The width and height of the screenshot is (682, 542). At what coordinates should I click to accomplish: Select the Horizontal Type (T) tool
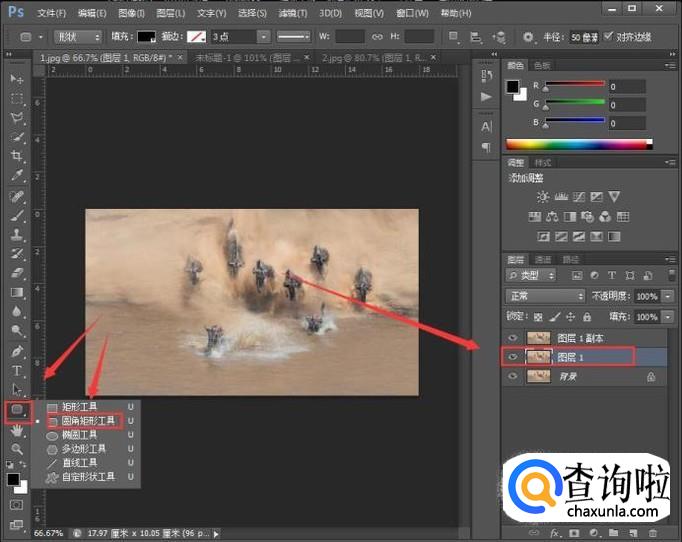17,370
